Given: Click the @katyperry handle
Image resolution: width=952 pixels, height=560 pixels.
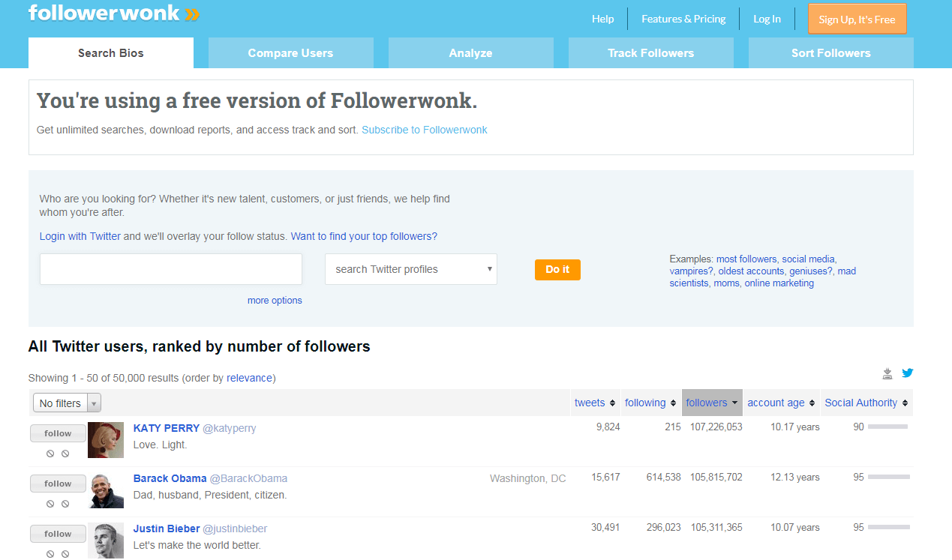Looking at the screenshot, I should tap(230, 428).
